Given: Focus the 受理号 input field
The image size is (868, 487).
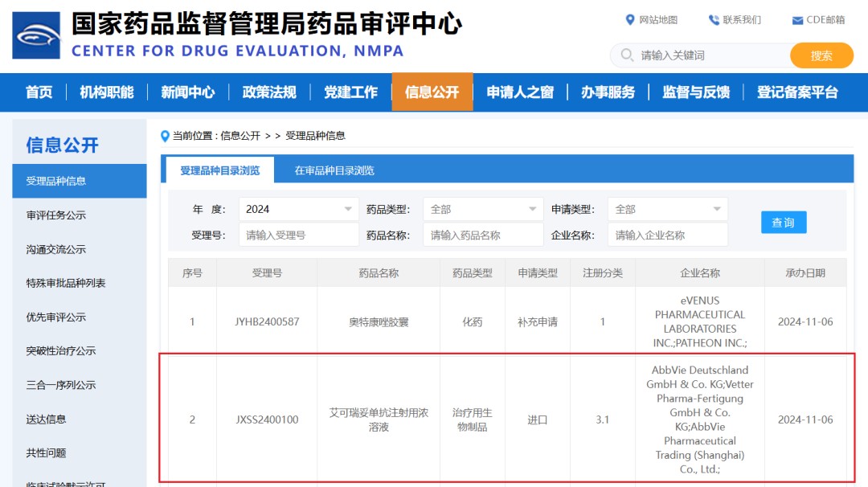Looking at the screenshot, I should point(298,235).
